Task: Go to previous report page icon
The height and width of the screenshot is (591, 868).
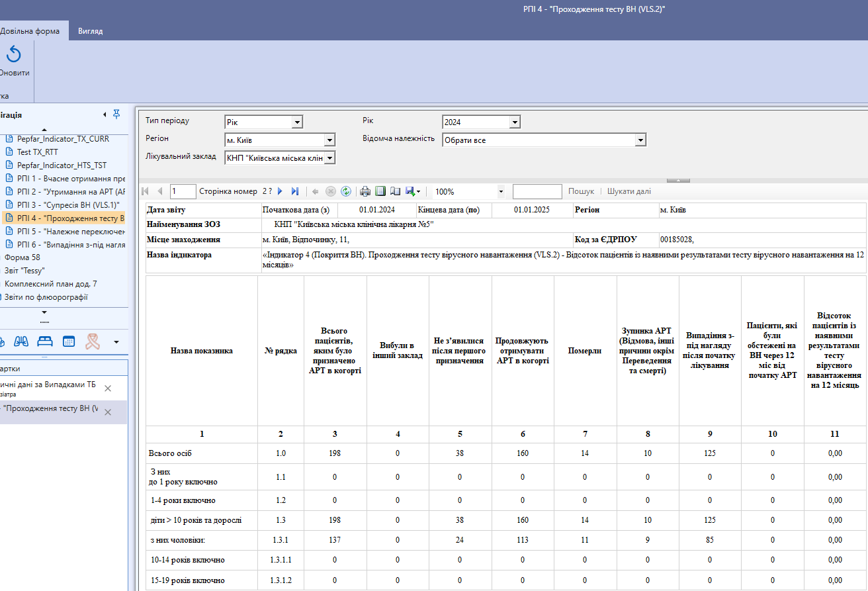Action: coord(160,191)
